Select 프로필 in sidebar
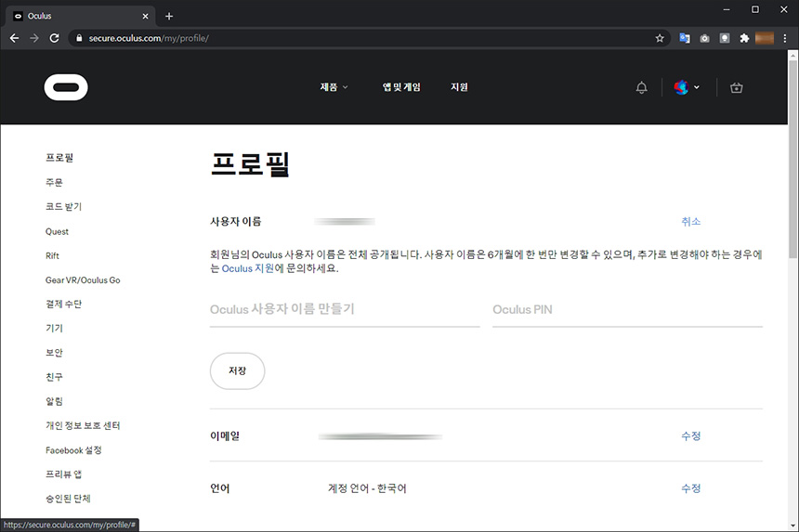This screenshot has width=799, height=532. pos(59,158)
